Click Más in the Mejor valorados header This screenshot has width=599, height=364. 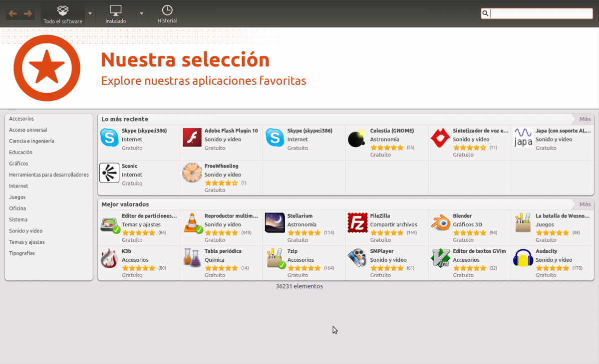tap(584, 204)
